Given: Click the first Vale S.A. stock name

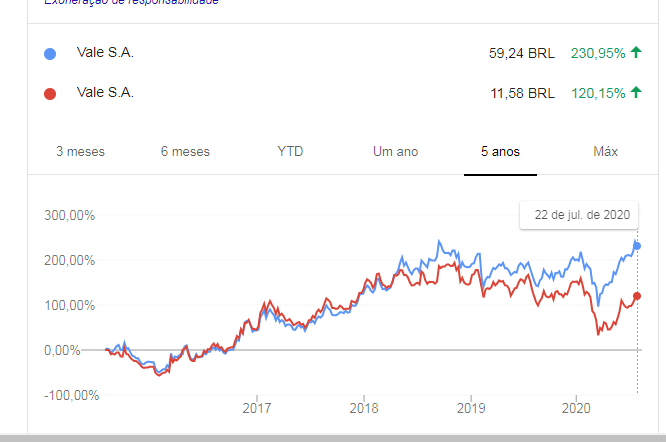Looking at the screenshot, I should (105, 52).
